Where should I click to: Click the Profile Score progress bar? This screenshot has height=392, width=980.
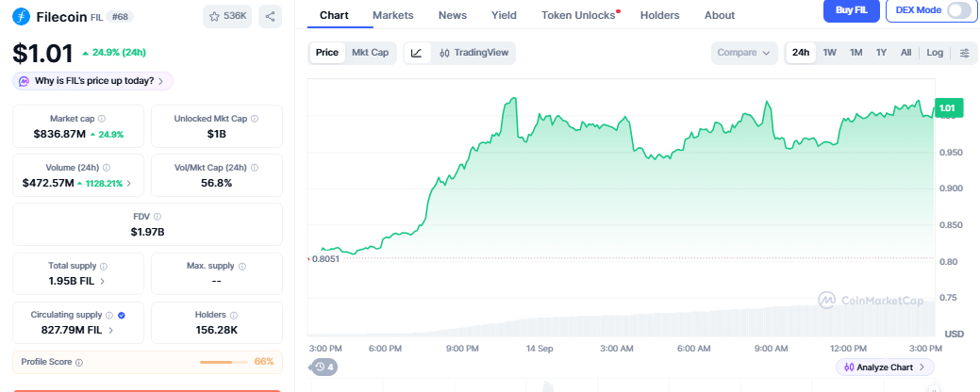(224, 362)
